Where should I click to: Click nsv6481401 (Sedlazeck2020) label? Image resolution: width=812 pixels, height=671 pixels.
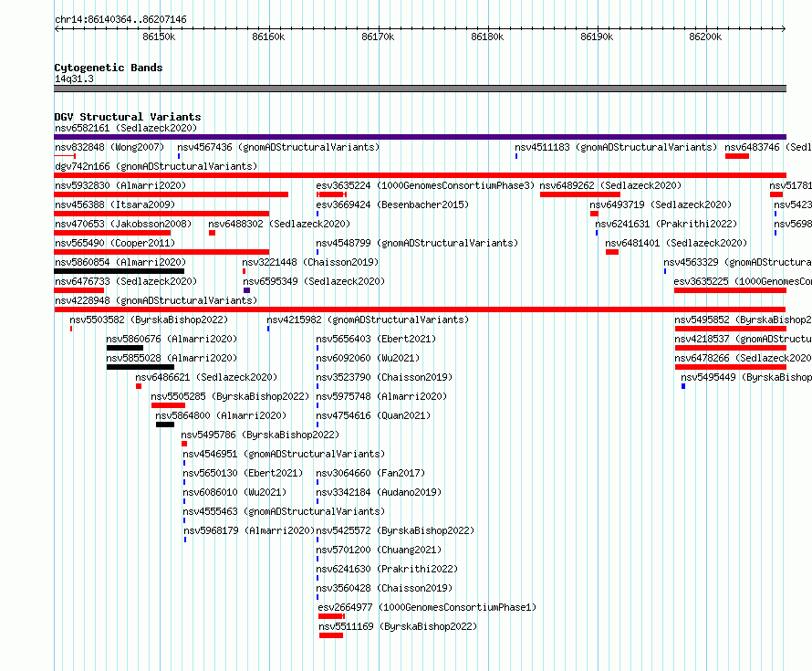676,243
